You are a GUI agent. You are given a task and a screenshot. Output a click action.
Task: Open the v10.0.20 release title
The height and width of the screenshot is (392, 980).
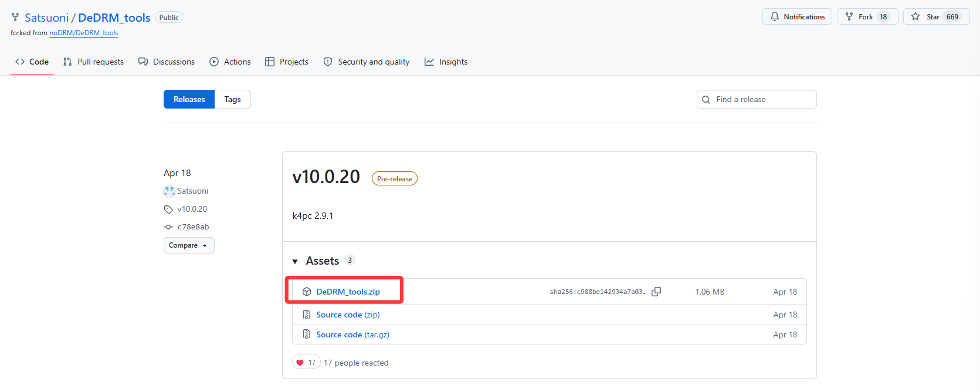coord(326,177)
